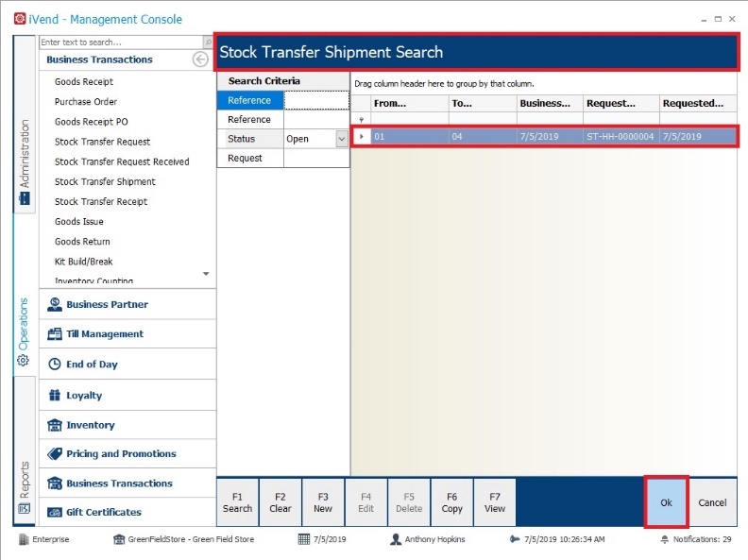Click the F1 Search button
This screenshot has height=560, width=748.
click(x=238, y=502)
